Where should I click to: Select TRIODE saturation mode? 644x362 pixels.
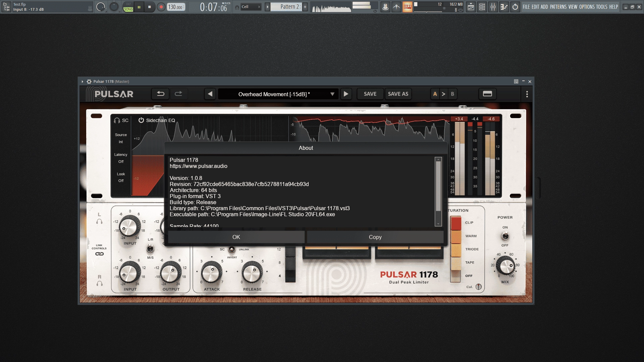click(456, 250)
